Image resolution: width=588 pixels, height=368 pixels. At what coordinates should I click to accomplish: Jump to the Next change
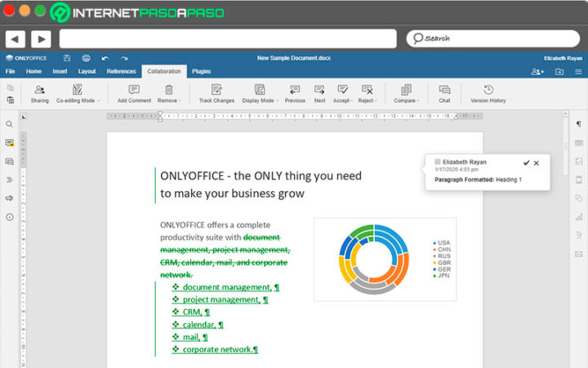point(319,90)
